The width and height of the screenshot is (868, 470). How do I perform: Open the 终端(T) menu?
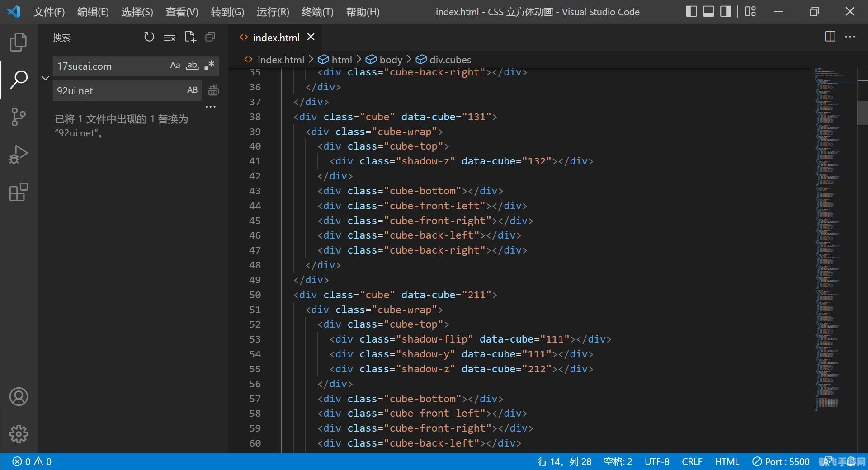coord(317,12)
